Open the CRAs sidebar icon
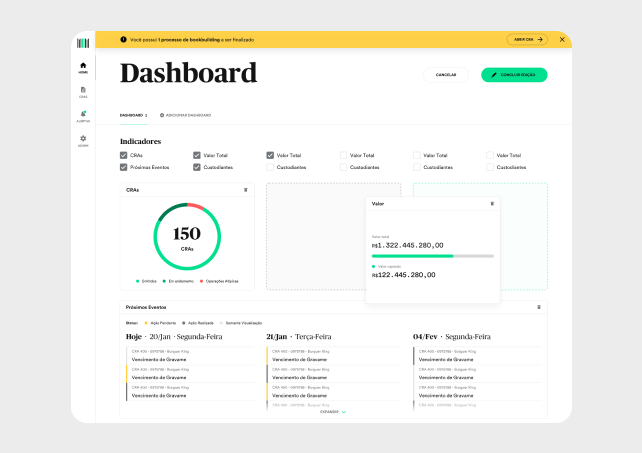Viewport: 642px width, 453px height. 83,91
